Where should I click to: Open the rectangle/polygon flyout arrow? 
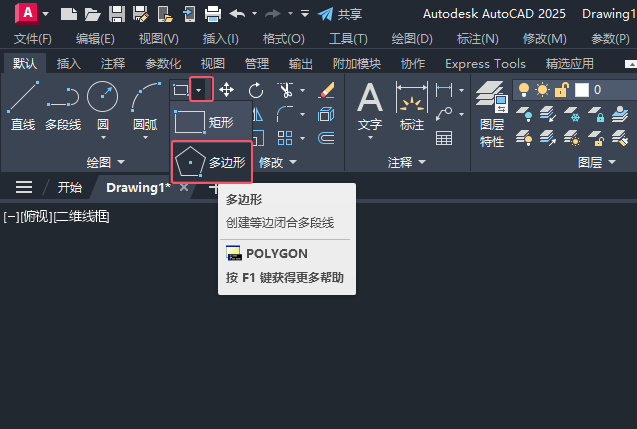pos(199,90)
